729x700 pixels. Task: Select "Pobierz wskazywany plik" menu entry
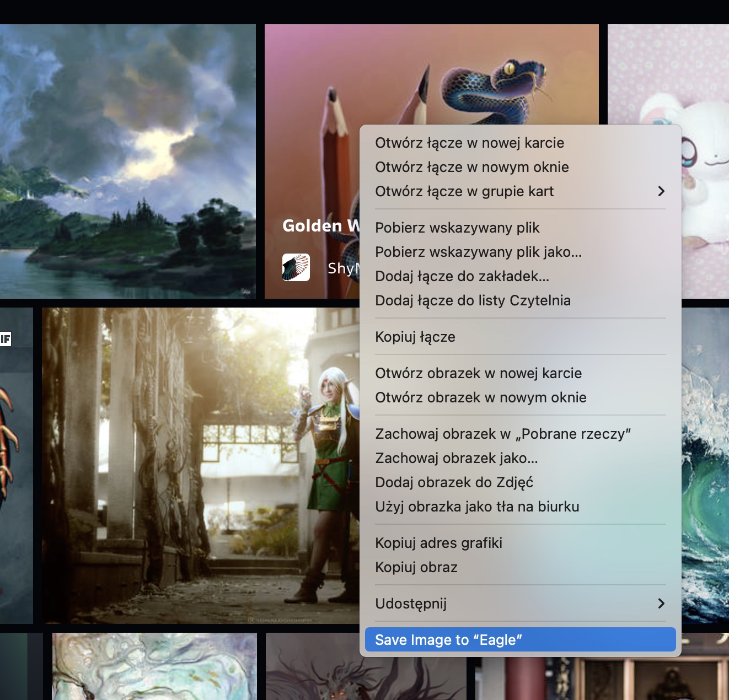pyautogui.click(x=520, y=228)
